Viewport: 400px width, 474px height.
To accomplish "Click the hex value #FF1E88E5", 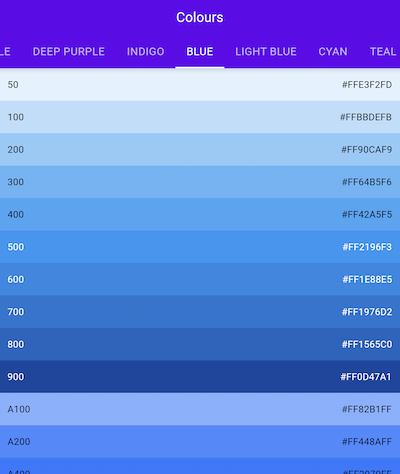I will (x=367, y=279).
